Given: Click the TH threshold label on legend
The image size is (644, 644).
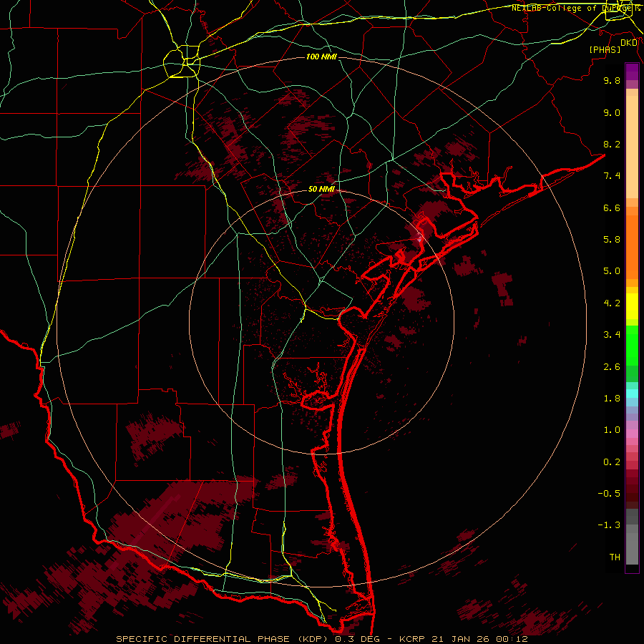Looking at the screenshot, I should click(615, 557).
